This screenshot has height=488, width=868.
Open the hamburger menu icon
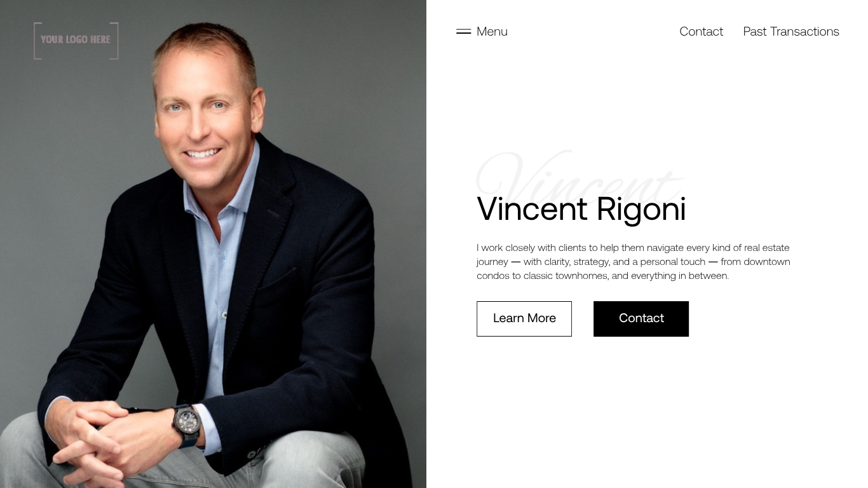coord(463,31)
